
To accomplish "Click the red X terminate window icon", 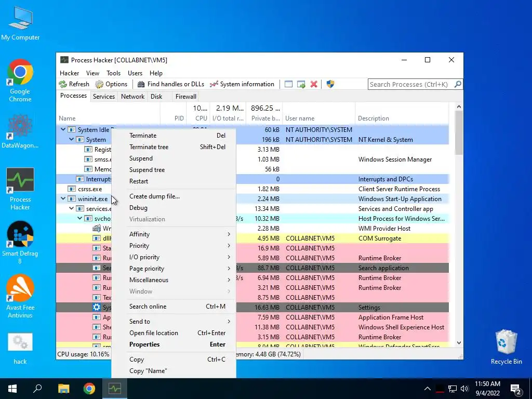I will click(x=314, y=84).
